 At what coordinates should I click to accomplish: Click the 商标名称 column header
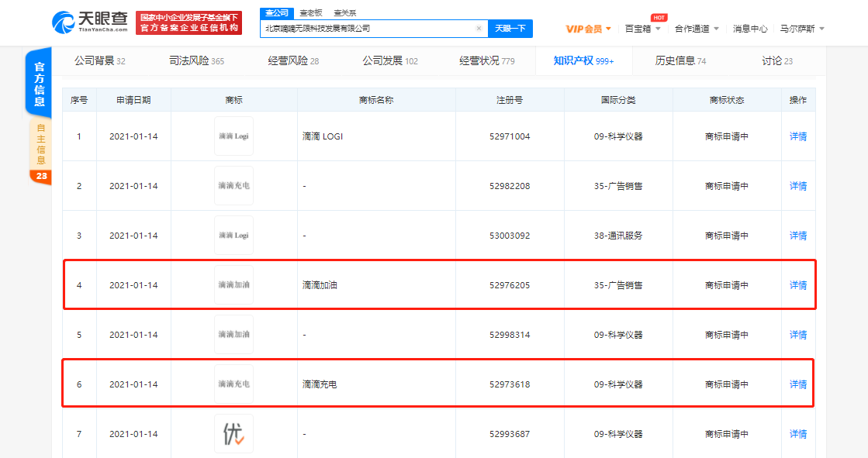[376, 100]
